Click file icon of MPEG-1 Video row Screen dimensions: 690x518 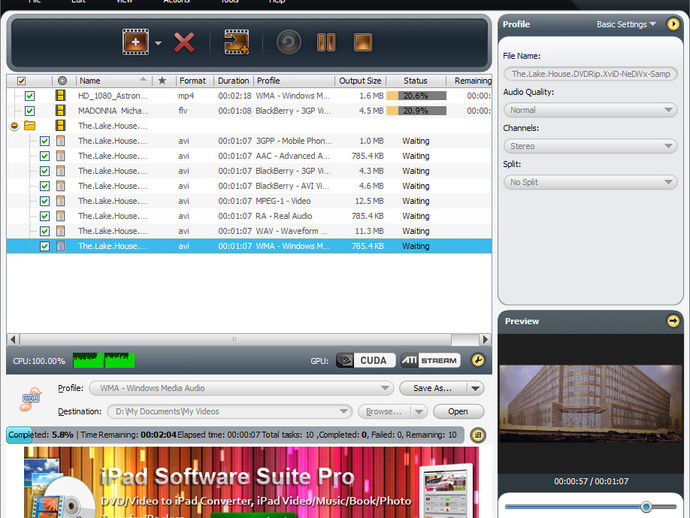click(60, 201)
